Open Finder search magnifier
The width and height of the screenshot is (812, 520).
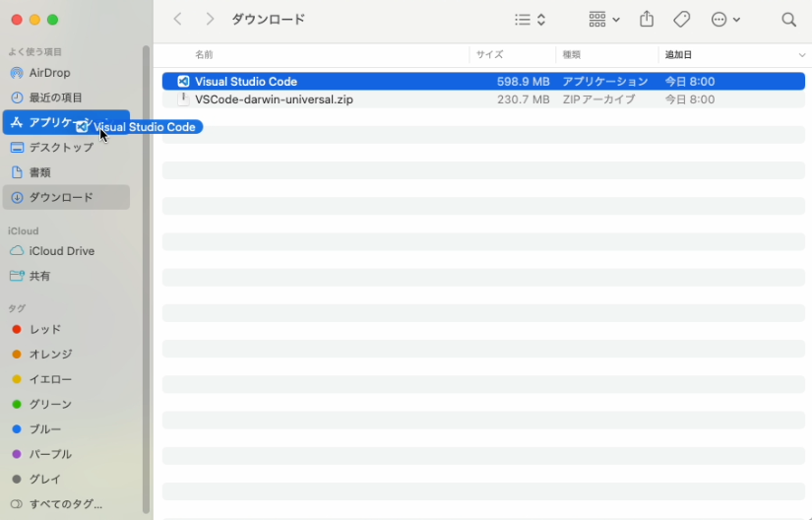[x=788, y=20]
